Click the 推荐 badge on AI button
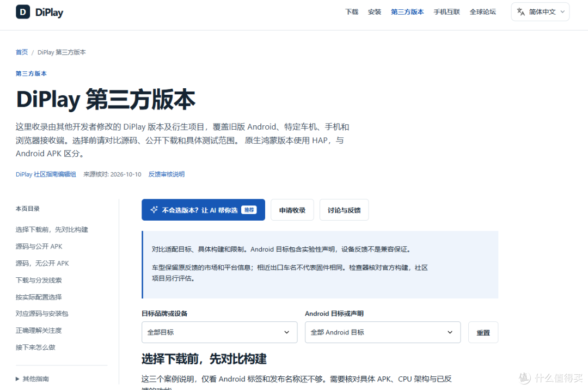 pyautogui.click(x=249, y=210)
